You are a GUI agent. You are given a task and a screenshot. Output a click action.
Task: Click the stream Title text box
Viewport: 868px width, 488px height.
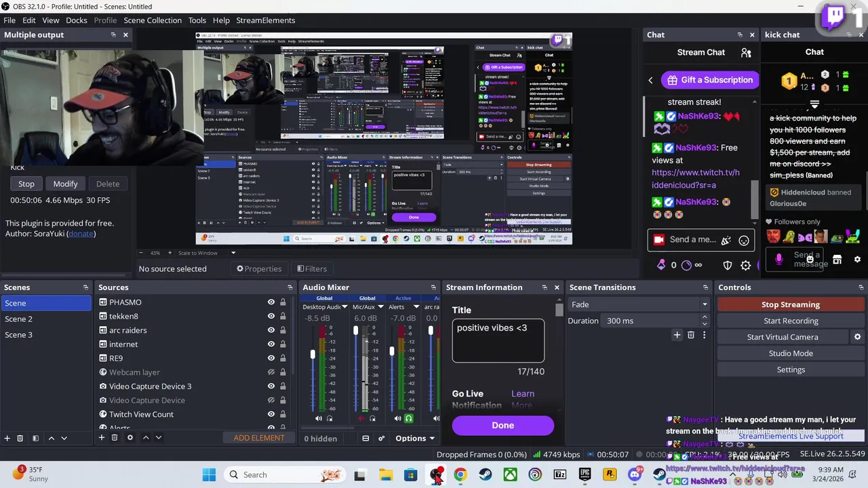pyautogui.click(x=498, y=341)
